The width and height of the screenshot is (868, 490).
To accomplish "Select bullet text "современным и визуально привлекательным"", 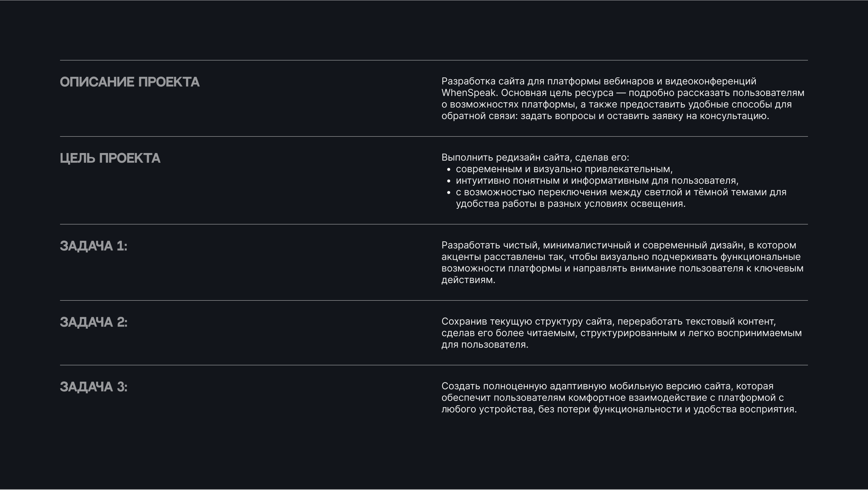I will point(564,169).
